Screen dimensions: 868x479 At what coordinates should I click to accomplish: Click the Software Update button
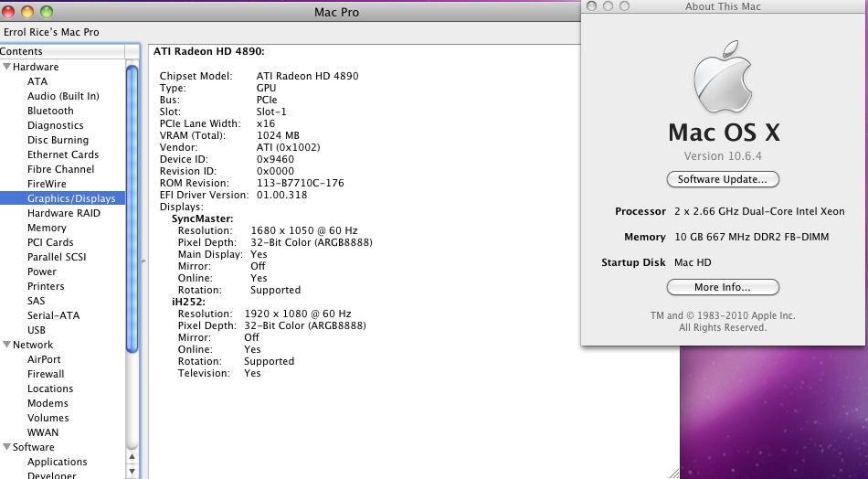[x=723, y=179]
